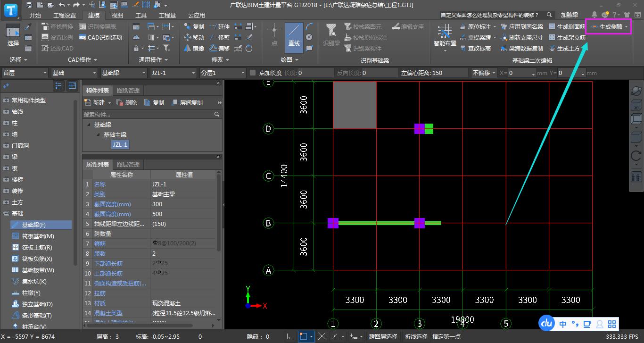Click the 镜像 (Mirror) modify tool

point(194,48)
